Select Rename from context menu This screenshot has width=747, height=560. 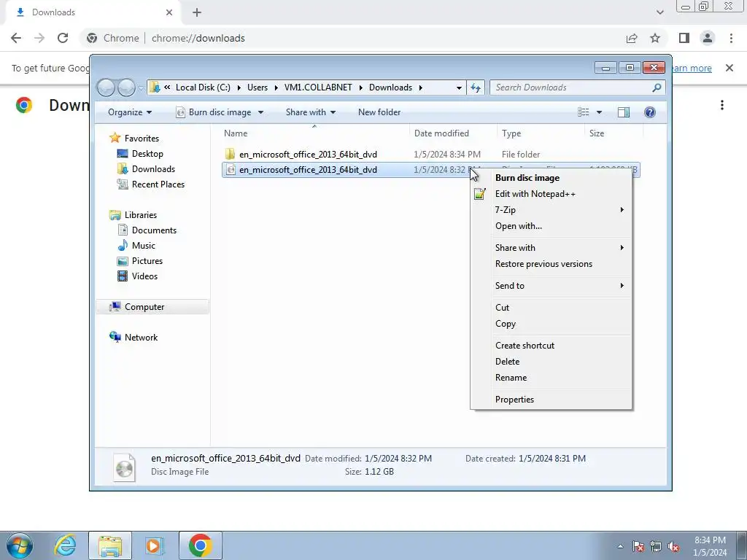click(511, 378)
